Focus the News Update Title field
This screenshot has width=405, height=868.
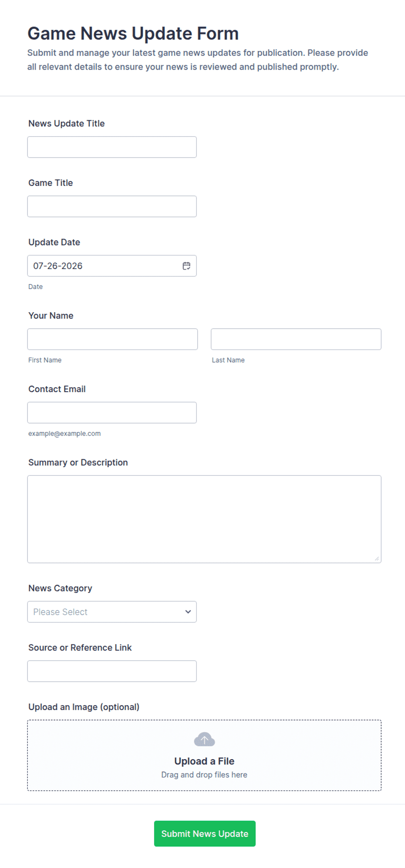point(112,147)
